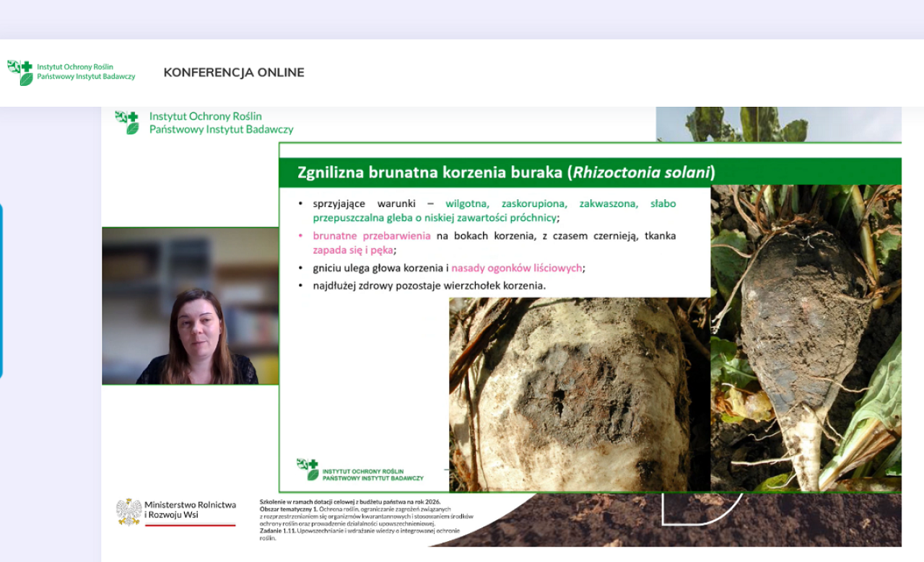
Task: Open the Instytut Ochrony Roślin header link
Action: tap(75, 67)
